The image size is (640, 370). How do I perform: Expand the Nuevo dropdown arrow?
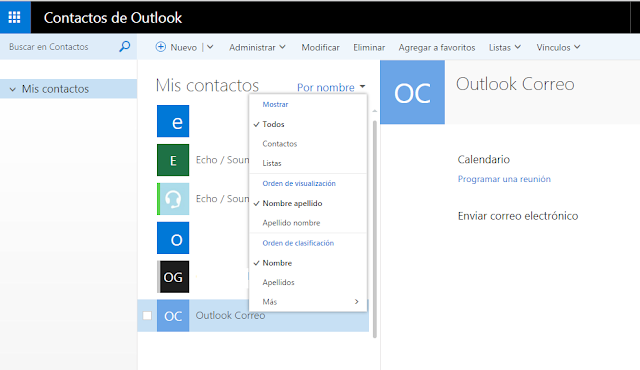point(210,47)
